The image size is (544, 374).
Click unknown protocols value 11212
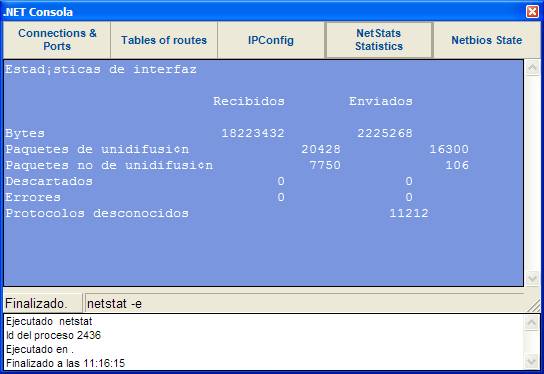tap(409, 213)
